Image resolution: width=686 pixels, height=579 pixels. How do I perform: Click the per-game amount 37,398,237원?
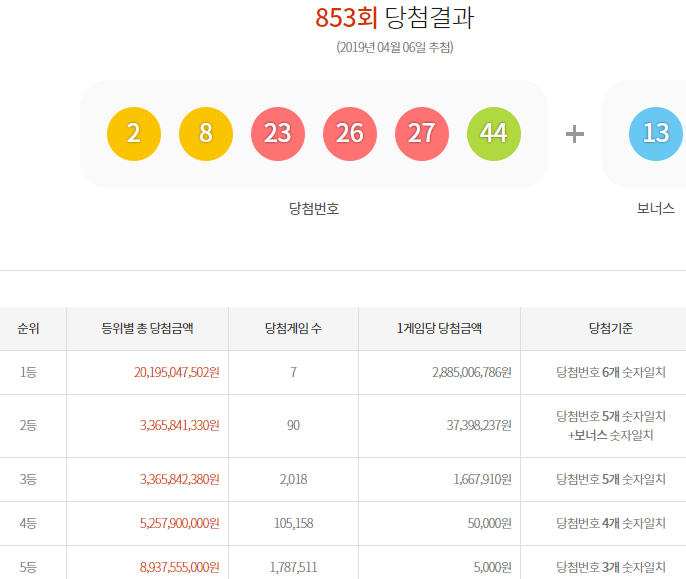click(479, 425)
